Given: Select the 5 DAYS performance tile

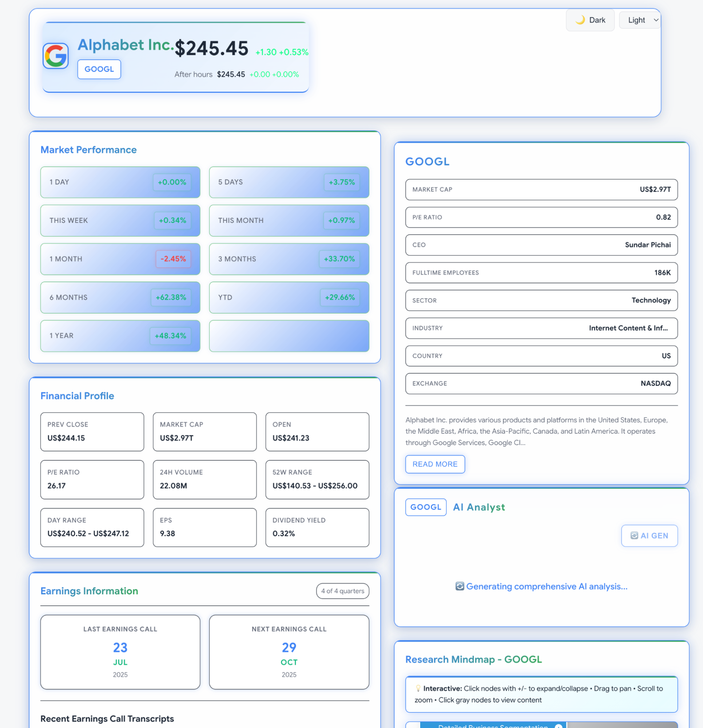Looking at the screenshot, I should (289, 182).
